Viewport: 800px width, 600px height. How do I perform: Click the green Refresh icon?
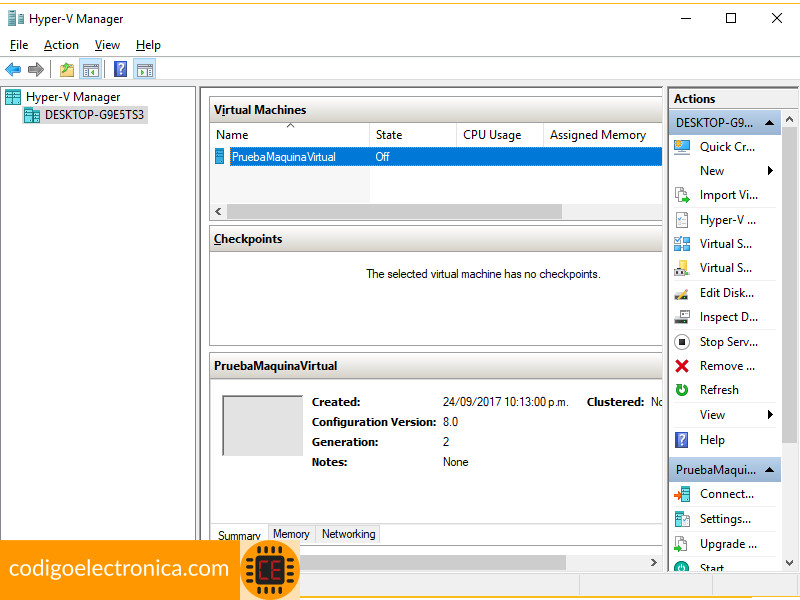[682, 390]
